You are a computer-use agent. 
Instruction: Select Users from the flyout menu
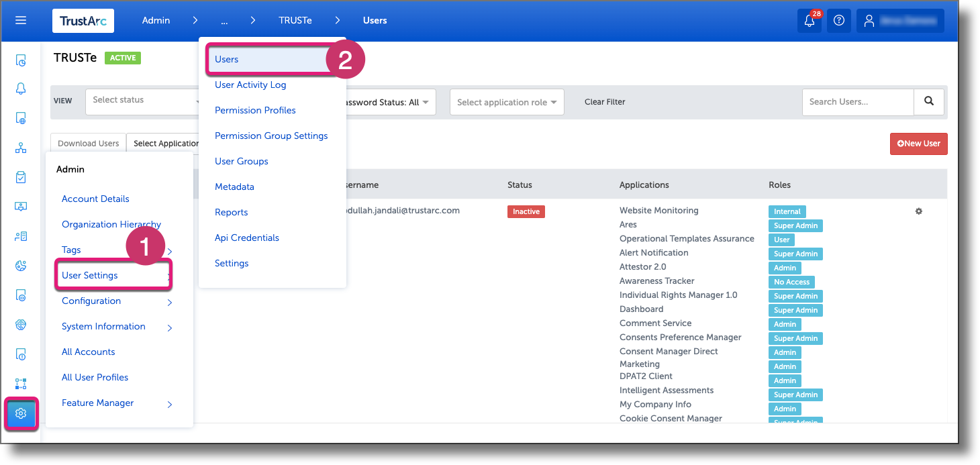(227, 59)
